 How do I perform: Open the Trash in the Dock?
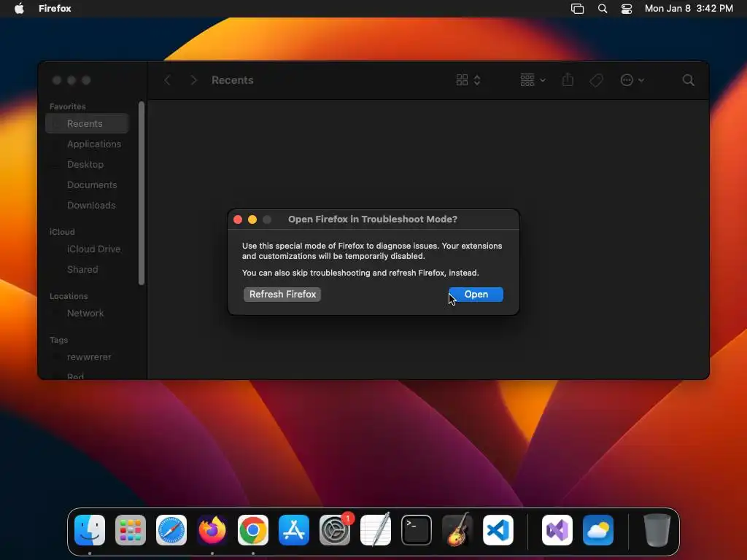tap(657, 530)
